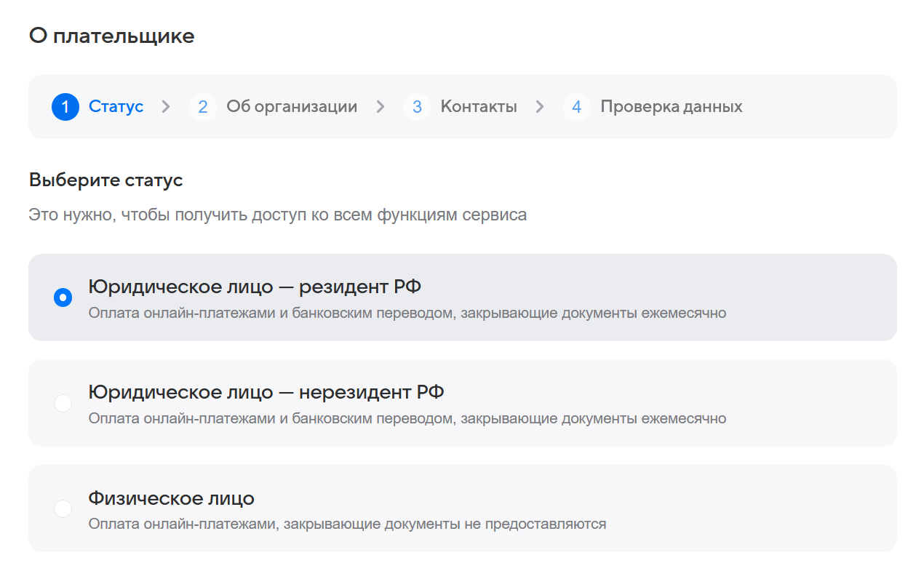Select the 'Юридическое лицо — резидент РФ' radio button
924x563 pixels.
click(63, 298)
